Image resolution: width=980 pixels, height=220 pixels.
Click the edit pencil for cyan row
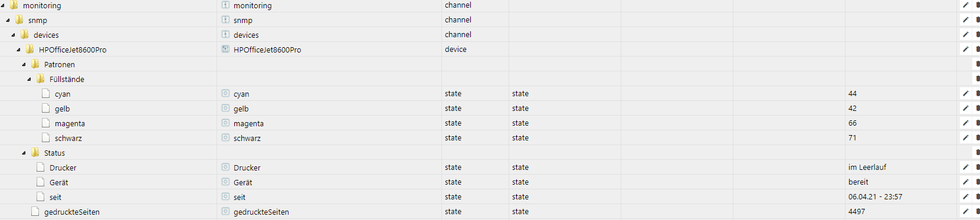966,93
